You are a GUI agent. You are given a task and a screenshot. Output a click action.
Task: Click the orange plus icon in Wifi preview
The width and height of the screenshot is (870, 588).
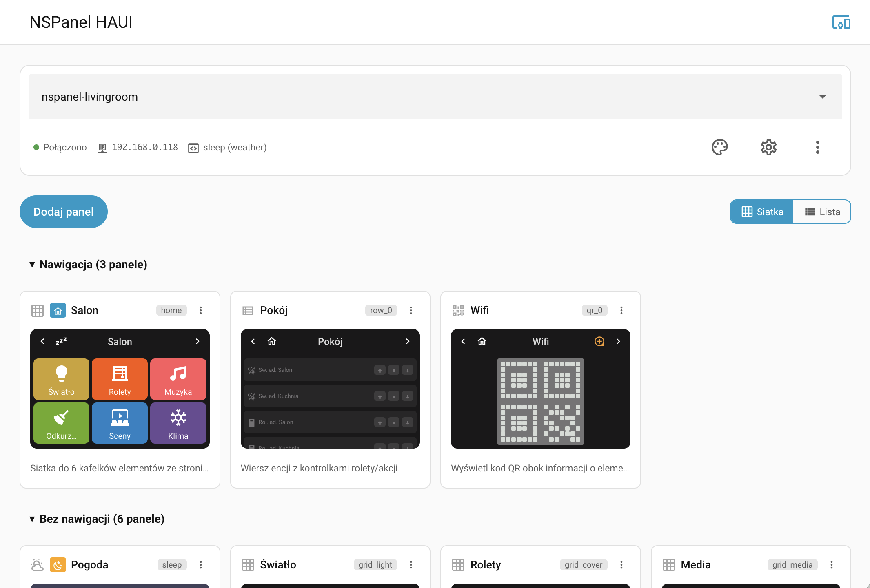(x=599, y=341)
